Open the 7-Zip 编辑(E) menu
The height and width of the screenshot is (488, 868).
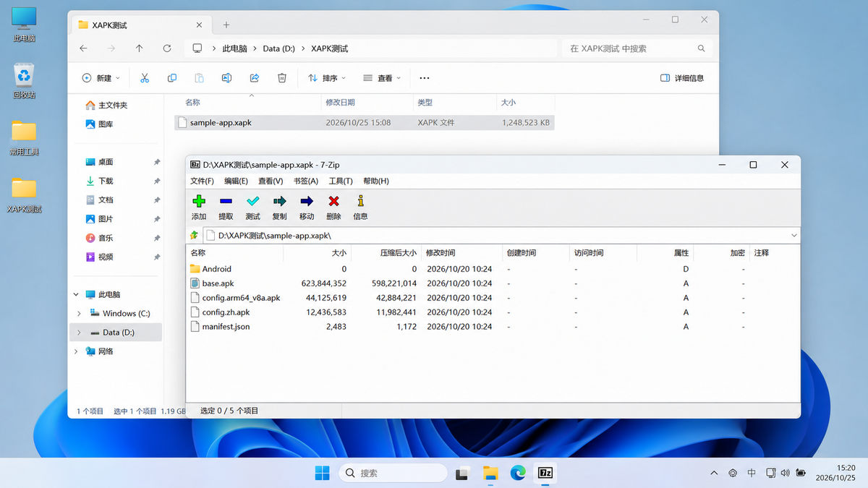pos(236,181)
